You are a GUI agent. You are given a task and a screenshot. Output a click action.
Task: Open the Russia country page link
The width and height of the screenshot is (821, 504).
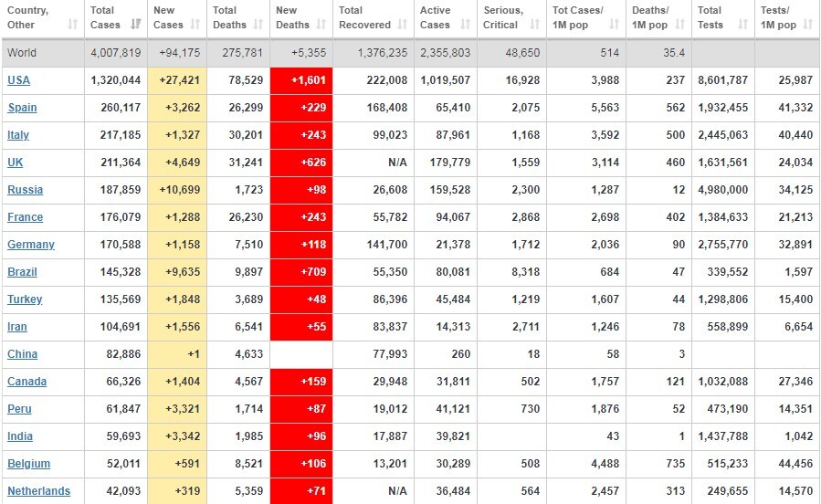tap(25, 190)
